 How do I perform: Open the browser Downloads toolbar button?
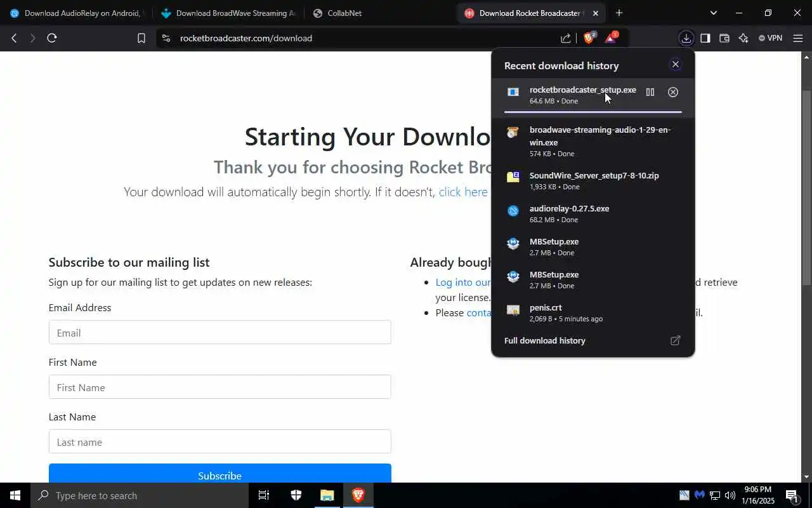point(686,38)
